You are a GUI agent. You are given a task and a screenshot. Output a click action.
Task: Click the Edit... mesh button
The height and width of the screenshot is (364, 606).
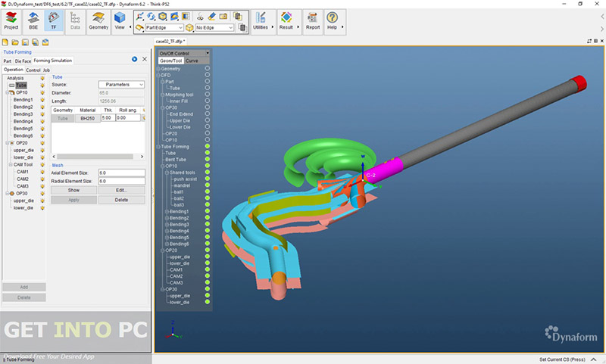pyautogui.click(x=120, y=190)
